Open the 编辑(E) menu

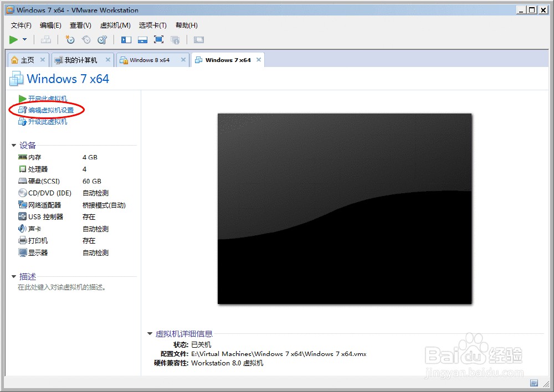click(50, 25)
